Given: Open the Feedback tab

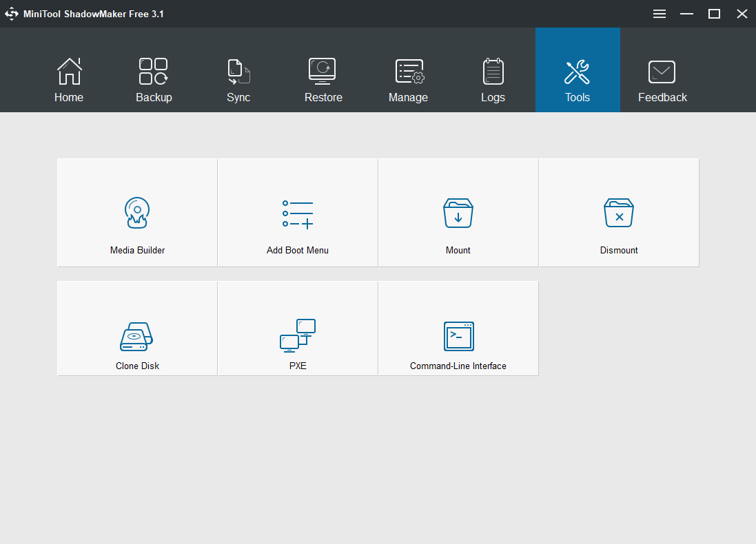Looking at the screenshot, I should click(x=662, y=70).
